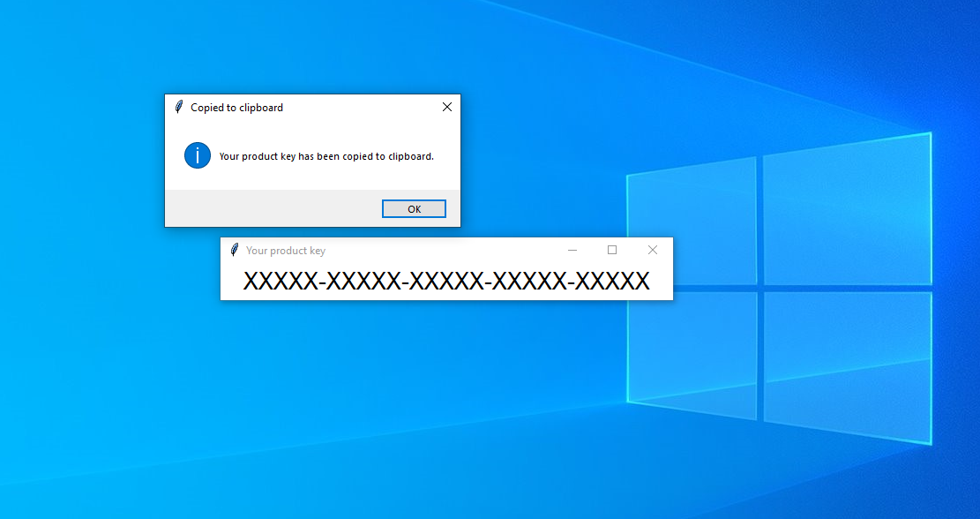The image size is (980, 519).
Task: Click the blue information icon in the dialog
Action: point(198,155)
